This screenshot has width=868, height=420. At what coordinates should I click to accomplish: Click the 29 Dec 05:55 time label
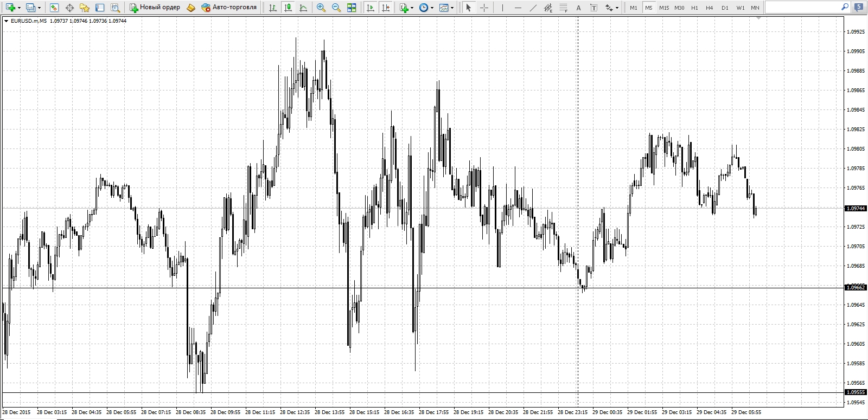[746, 412]
